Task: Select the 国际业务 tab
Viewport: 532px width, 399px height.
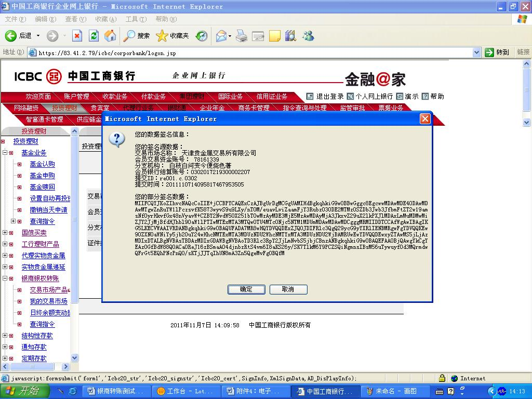Action: pos(230,96)
